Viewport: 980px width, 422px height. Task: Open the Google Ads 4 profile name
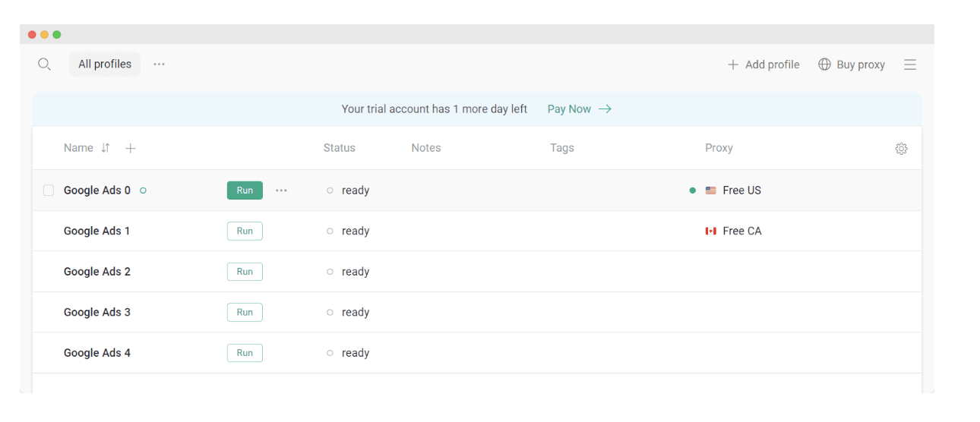[x=97, y=353]
